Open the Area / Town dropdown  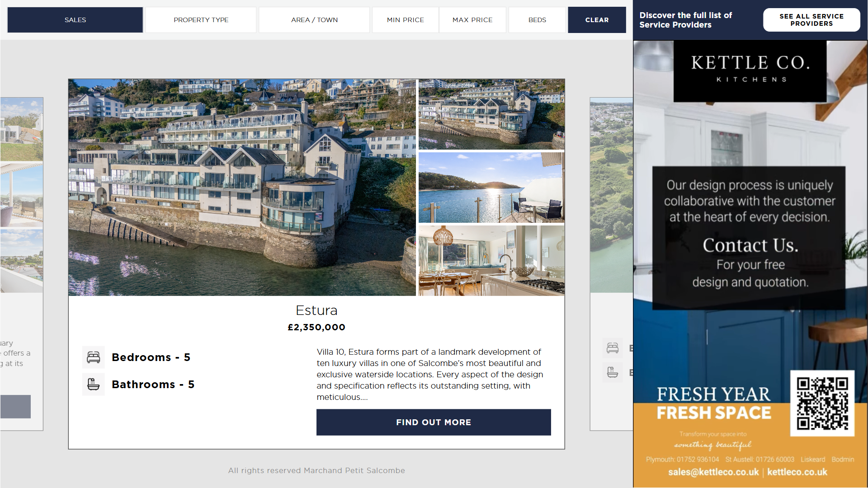pyautogui.click(x=314, y=20)
